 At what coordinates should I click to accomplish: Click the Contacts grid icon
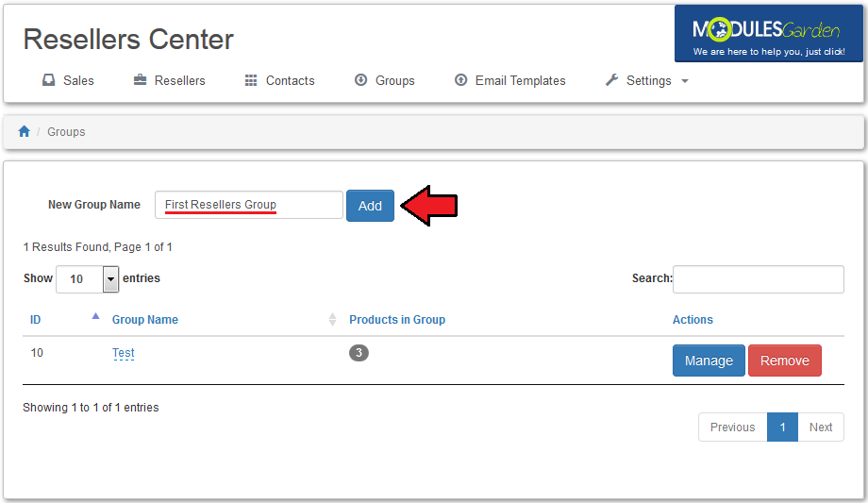251,80
